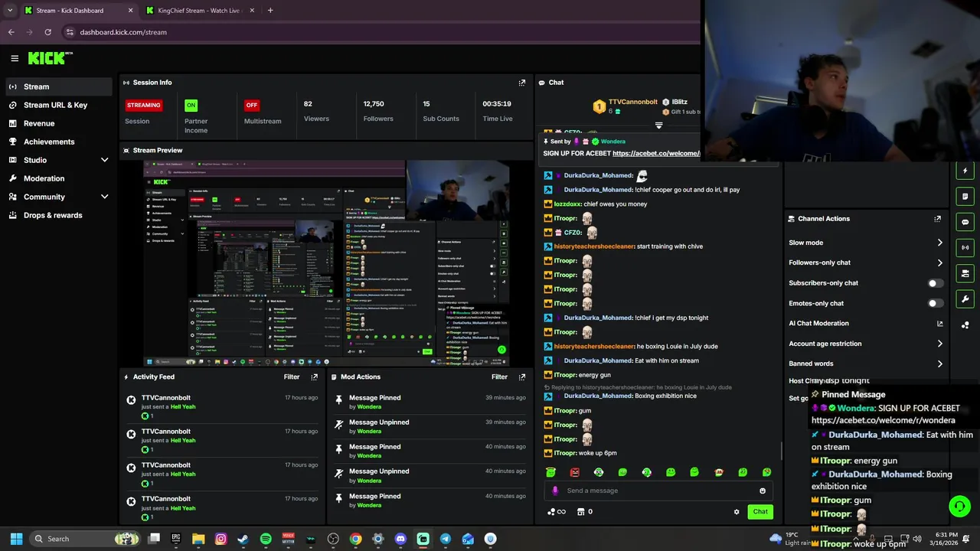Toggle Emotes-only chat switch

[935, 303]
